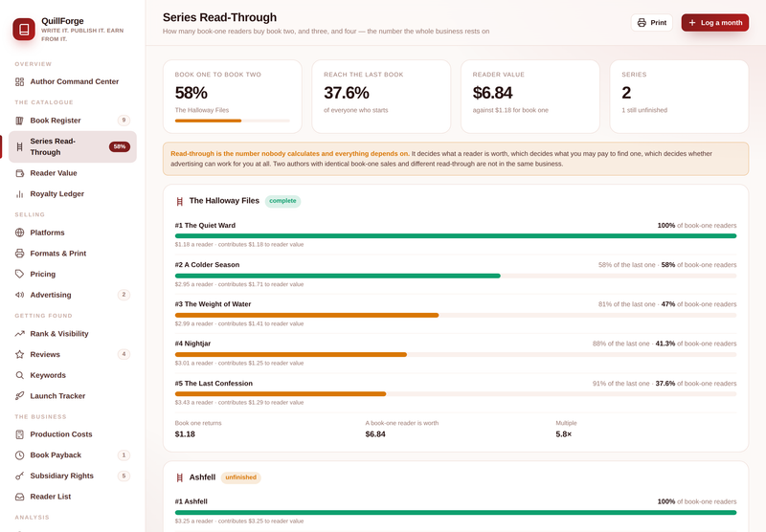Click the Print button

coord(652,22)
